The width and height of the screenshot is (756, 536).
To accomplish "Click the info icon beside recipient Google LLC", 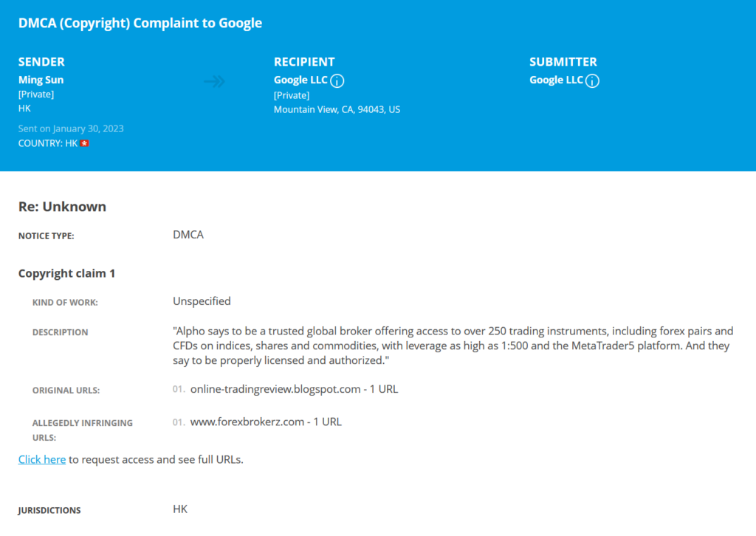I will point(337,80).
